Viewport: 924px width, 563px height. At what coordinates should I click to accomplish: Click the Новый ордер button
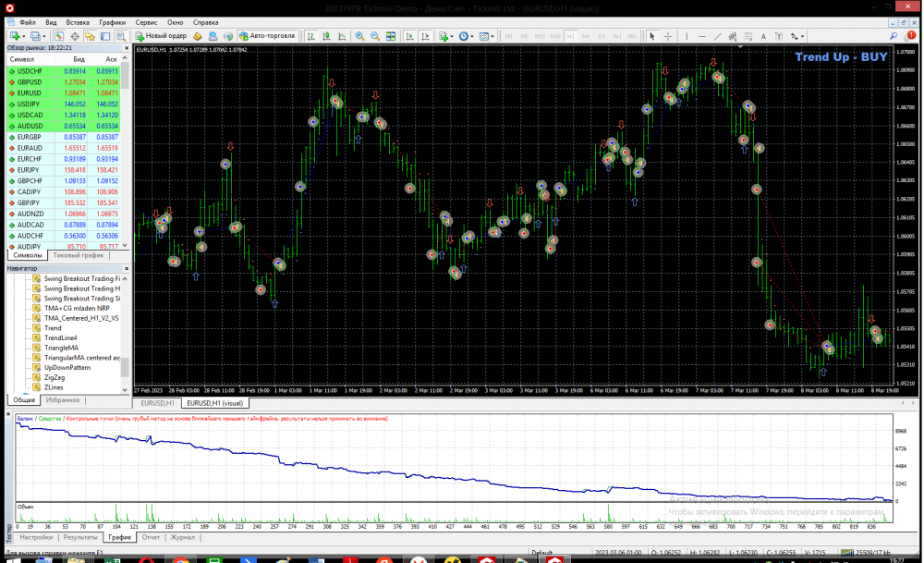tap(161, 36)
